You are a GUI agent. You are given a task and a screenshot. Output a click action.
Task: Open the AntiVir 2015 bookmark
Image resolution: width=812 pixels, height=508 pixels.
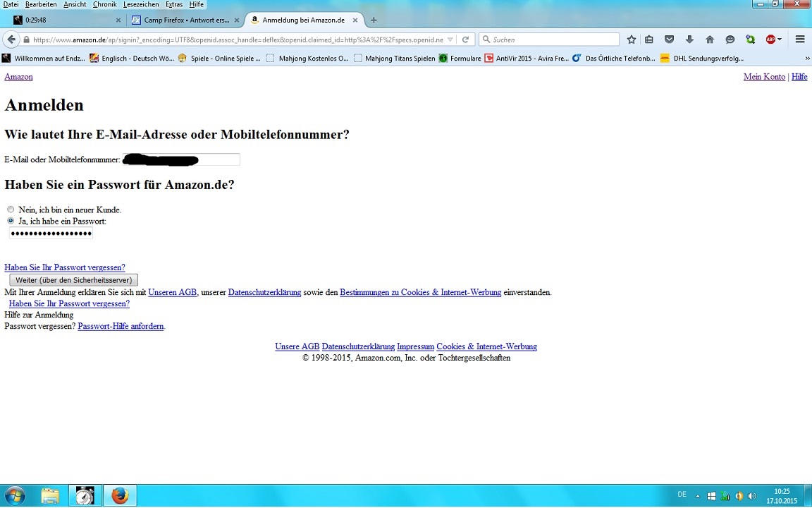[x=527, y=58]
